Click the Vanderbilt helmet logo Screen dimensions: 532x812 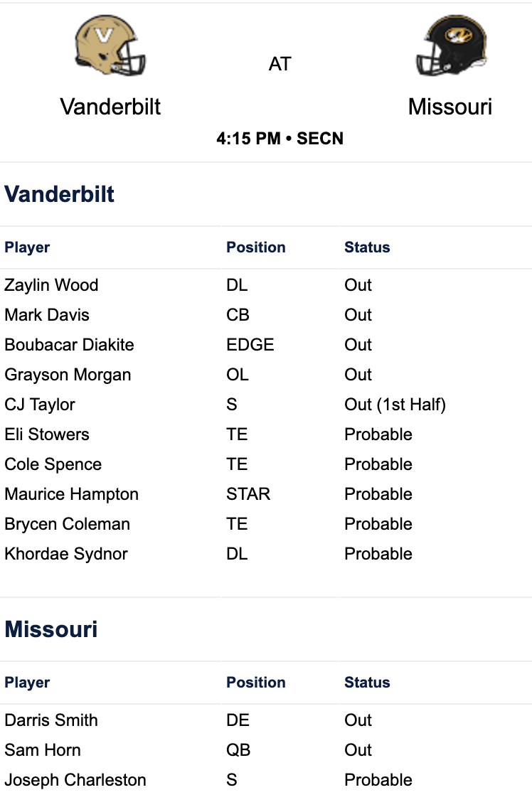tap(110, 45)
